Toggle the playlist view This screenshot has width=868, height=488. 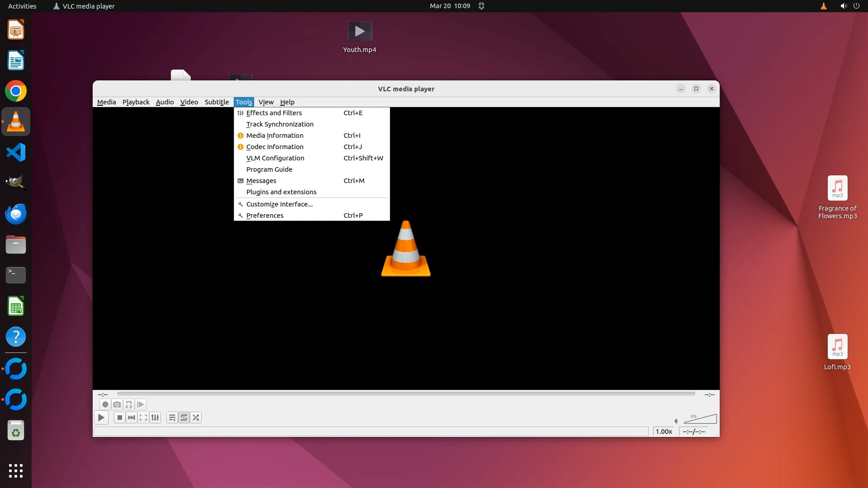(x=172, y=418)
